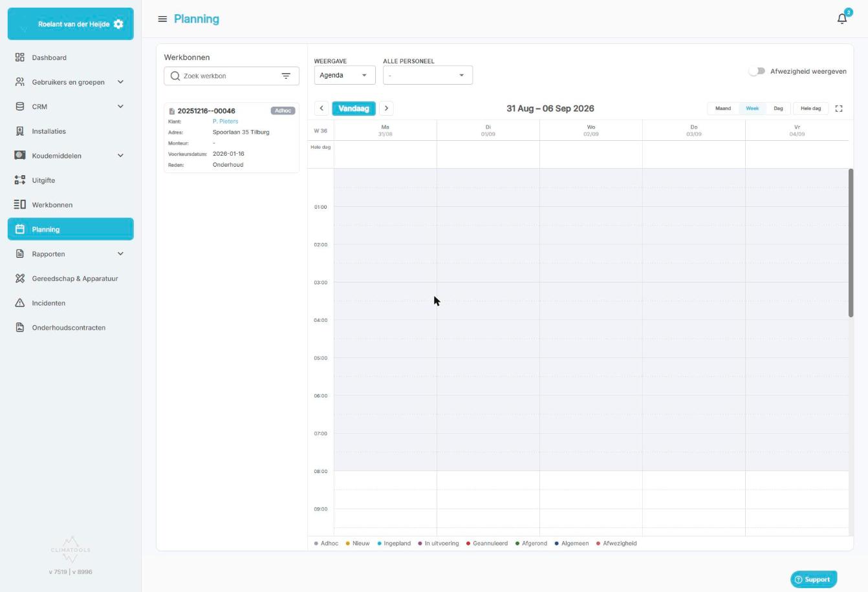Image resolution: width=868 pixels, height=592 pixels.
Task: Go to next week arrow
Action: click(386, 109)
